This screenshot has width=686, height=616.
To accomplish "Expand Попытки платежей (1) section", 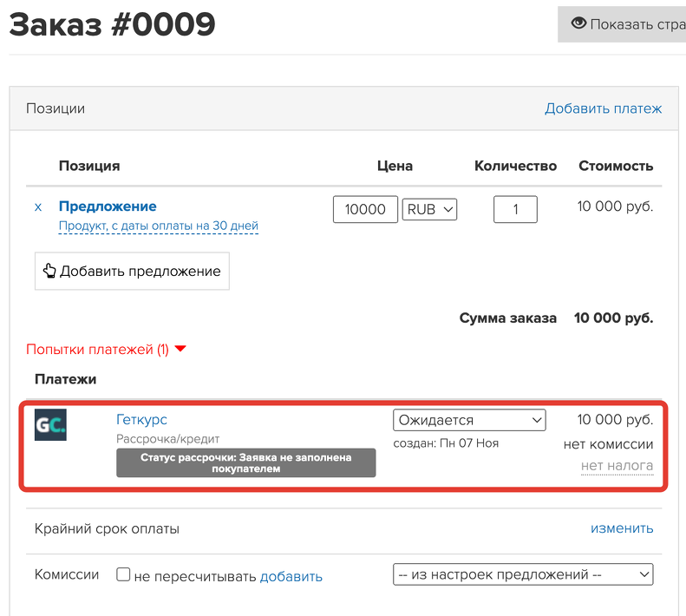I will click(107, 350).
